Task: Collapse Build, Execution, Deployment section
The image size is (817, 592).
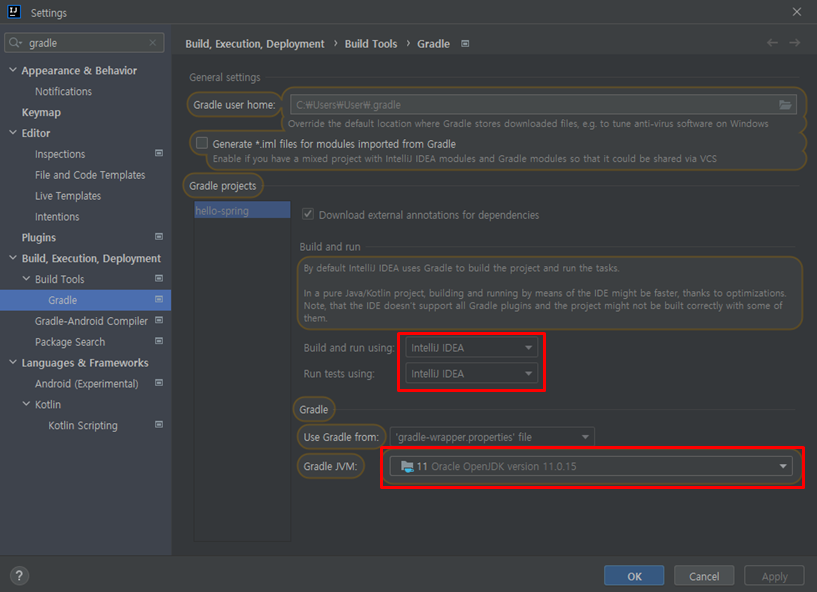Action: [13, 257]
